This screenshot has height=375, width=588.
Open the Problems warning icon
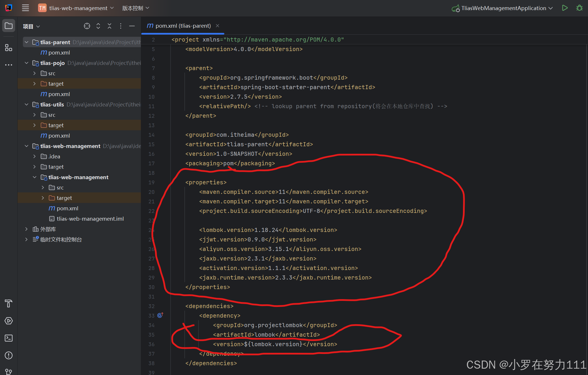tap(9, 355)
